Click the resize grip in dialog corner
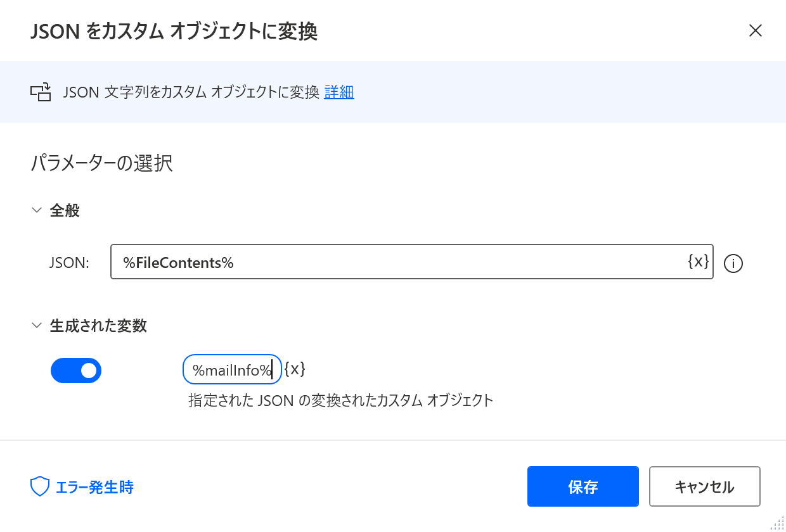786x532 pixels. click(x=778, y=523)
